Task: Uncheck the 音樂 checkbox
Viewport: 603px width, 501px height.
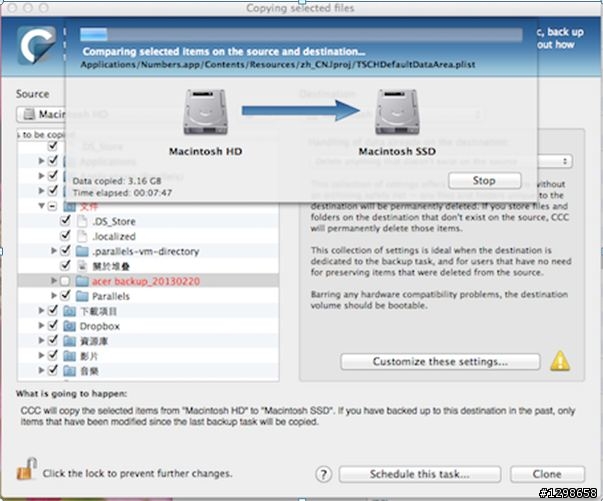Action: (53, 371)
